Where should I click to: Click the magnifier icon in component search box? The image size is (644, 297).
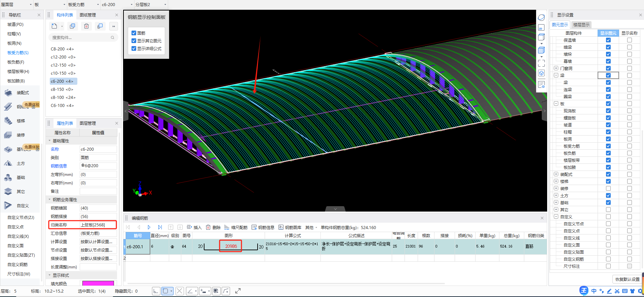(x=112, y=38)
